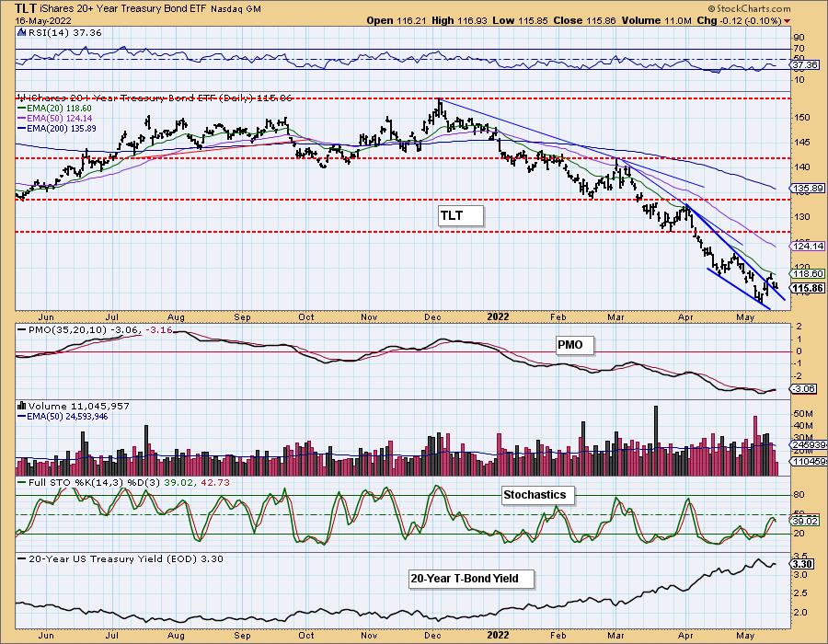
Task: Click the Stochastics annotation box
Action: point(537,495)
